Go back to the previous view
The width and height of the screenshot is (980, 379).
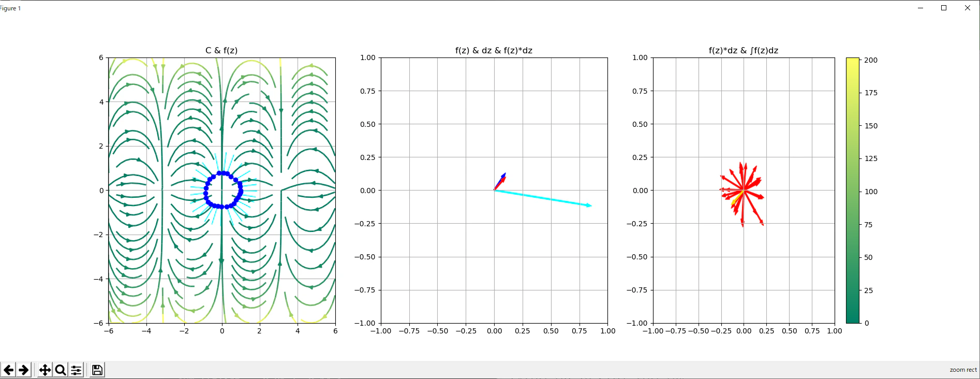point(8,370)
